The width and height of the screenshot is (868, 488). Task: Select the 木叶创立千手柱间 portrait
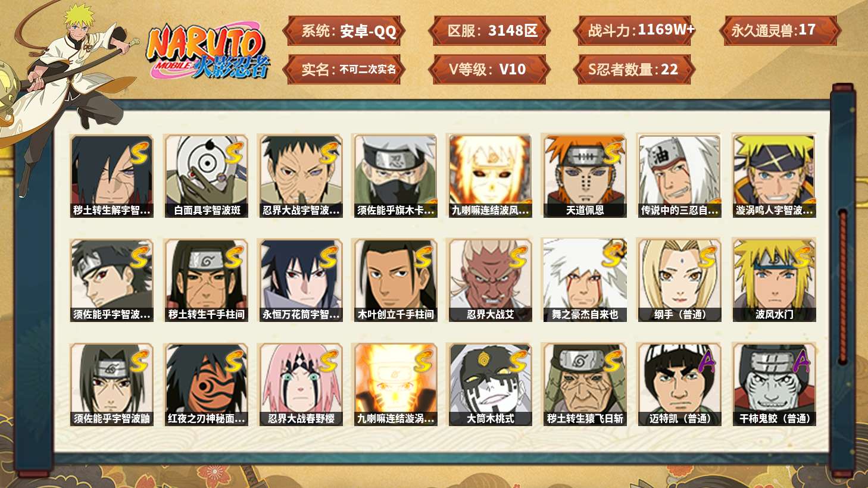point(395,280)
